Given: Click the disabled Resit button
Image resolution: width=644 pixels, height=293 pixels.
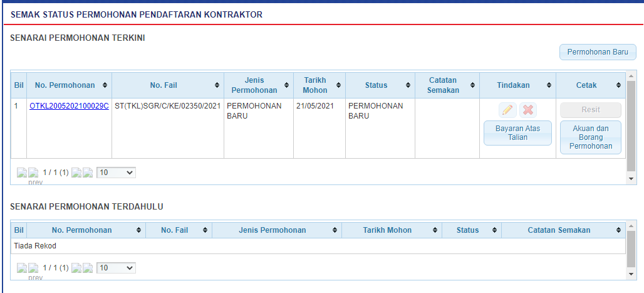Looking at the screenshot, I should point(590,110).
